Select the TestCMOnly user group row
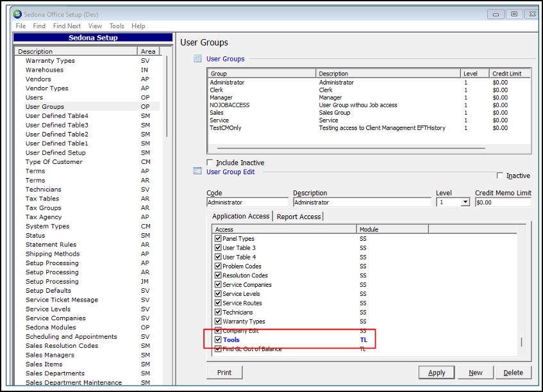Screen dimensions: 543x392 click(x=369, y=127)
